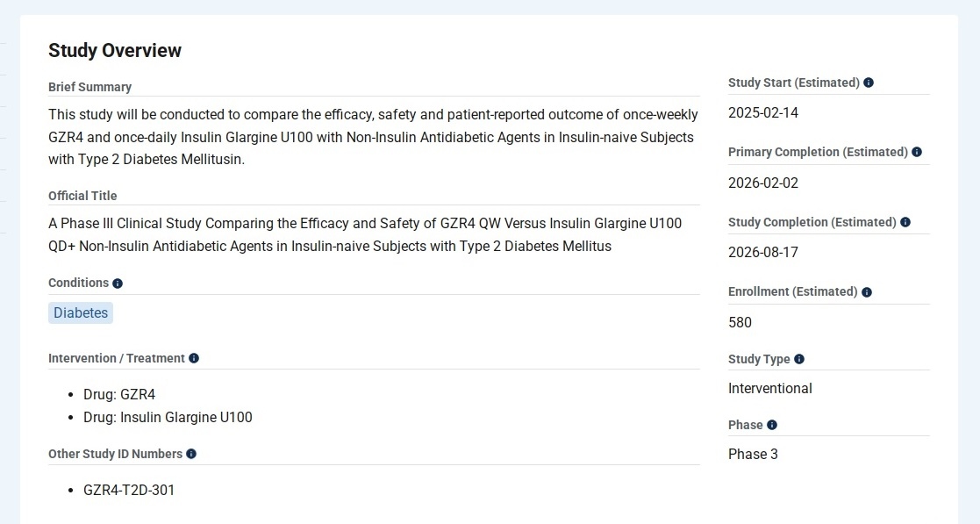Screen dimensions: 980x524
Task: Click the Study Completion info icon
Action: (905, 222)
